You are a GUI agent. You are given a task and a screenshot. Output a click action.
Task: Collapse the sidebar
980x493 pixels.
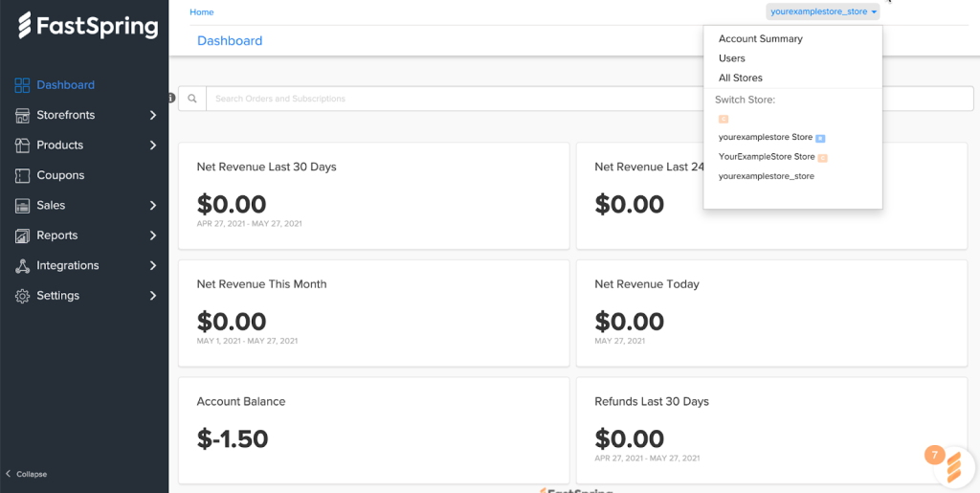coord(26,474)
